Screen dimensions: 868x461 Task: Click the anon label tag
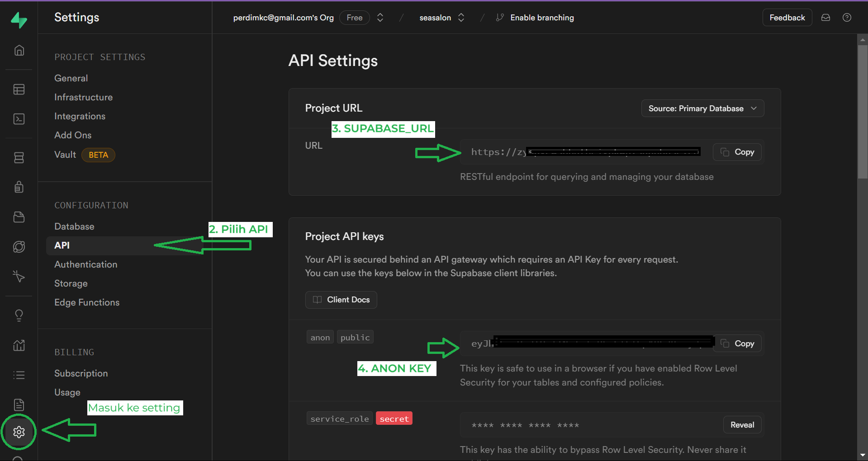pyautogui.click(x=320, y=337)
